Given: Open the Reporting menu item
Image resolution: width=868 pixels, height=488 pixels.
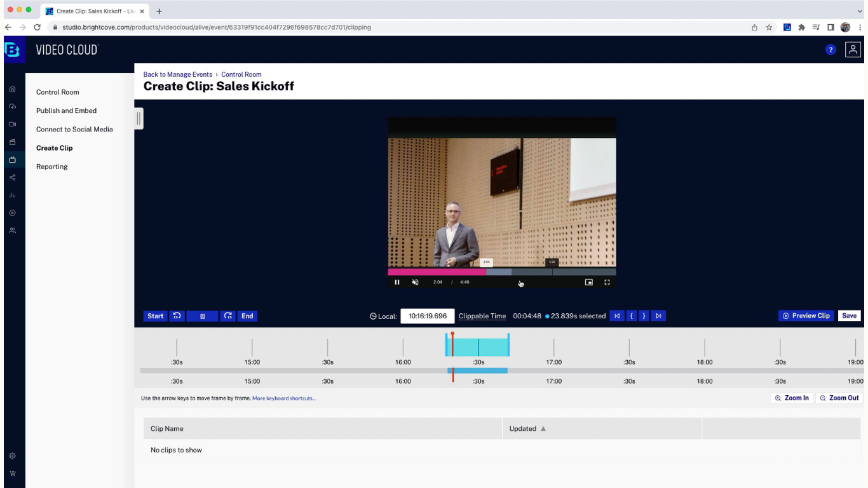Looking at the screenshot, I should (52, 166).
